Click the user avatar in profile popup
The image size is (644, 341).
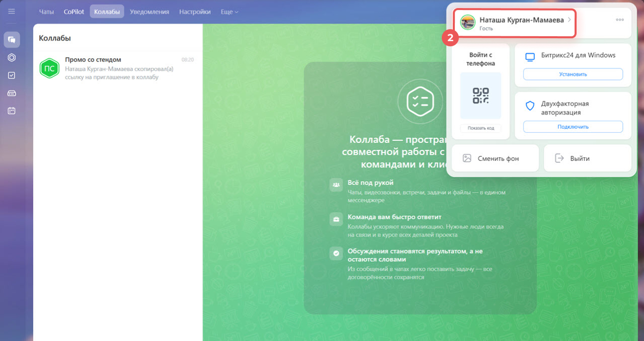(468, 23)
